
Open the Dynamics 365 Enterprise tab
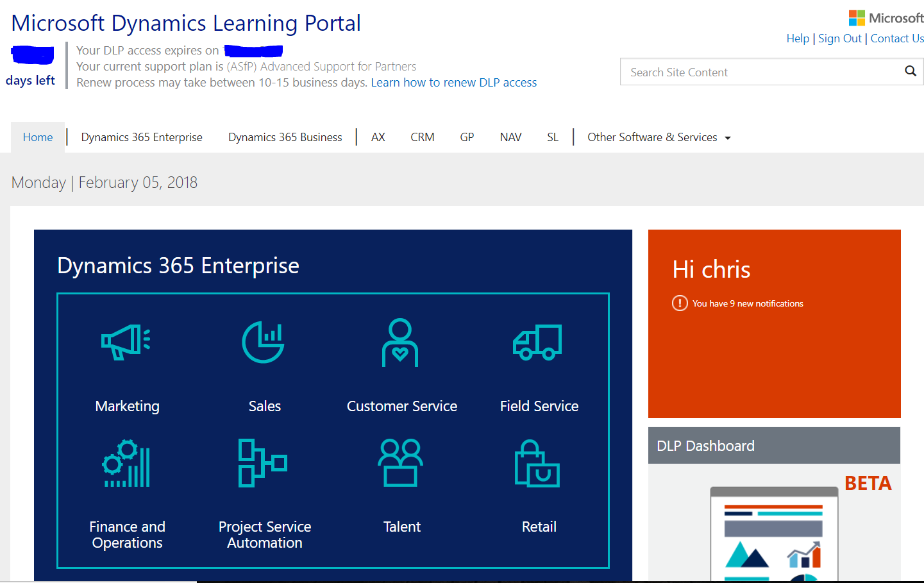point(142,137)
